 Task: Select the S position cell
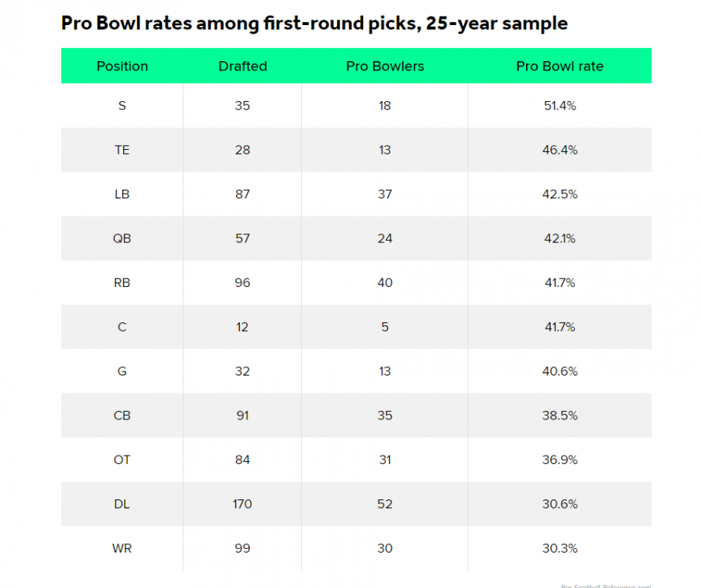click(122, 105)
